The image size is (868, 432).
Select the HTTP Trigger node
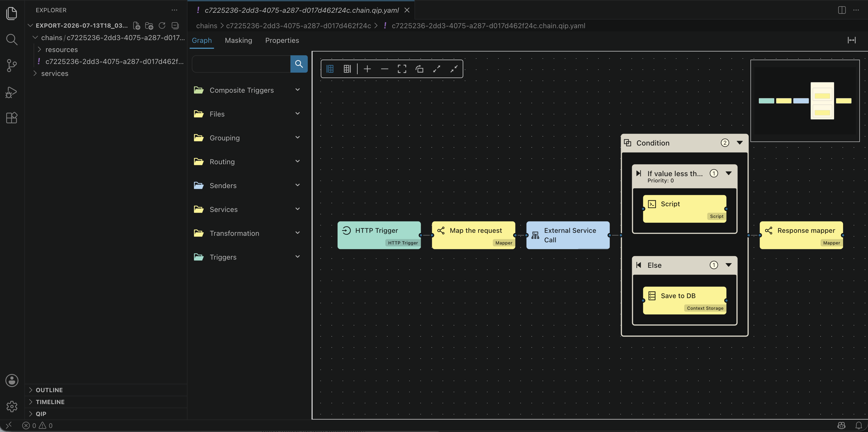(x=379, y=235)
